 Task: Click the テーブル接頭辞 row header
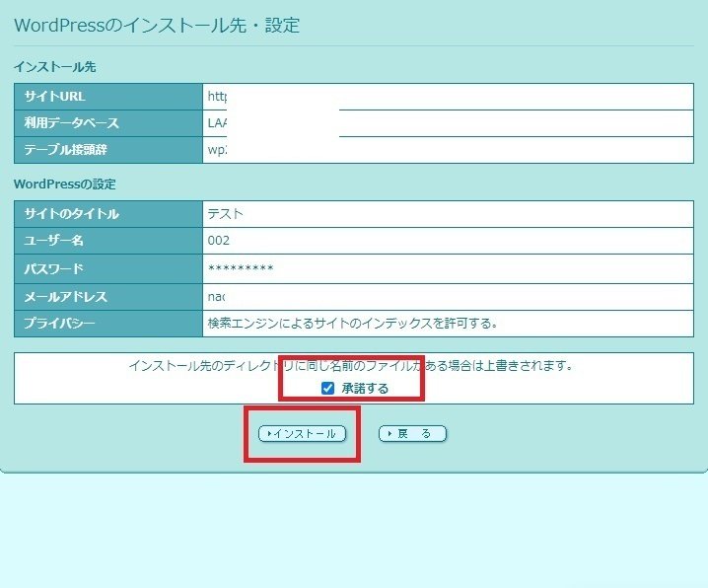point(108,150)
